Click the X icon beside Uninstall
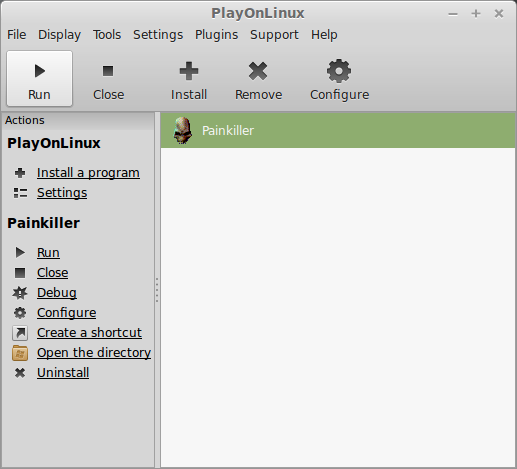This screenshot has height=469, width=517. (20, 373)
